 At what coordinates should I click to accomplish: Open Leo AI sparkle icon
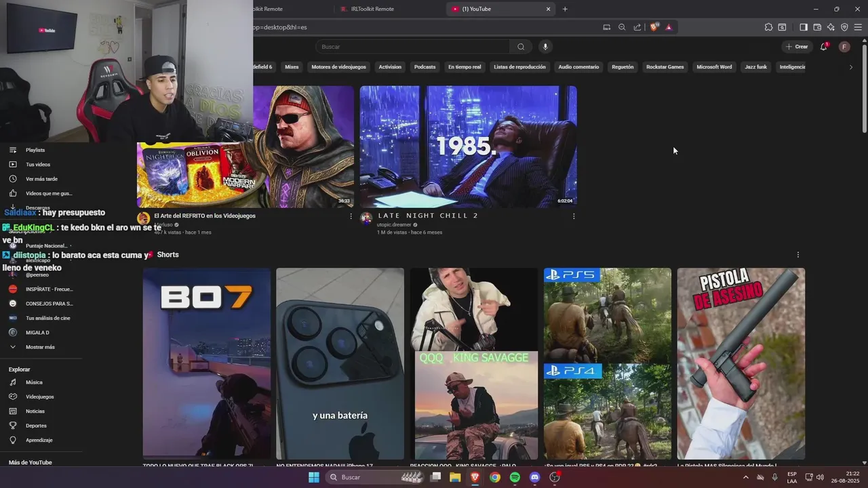(831, 27)
